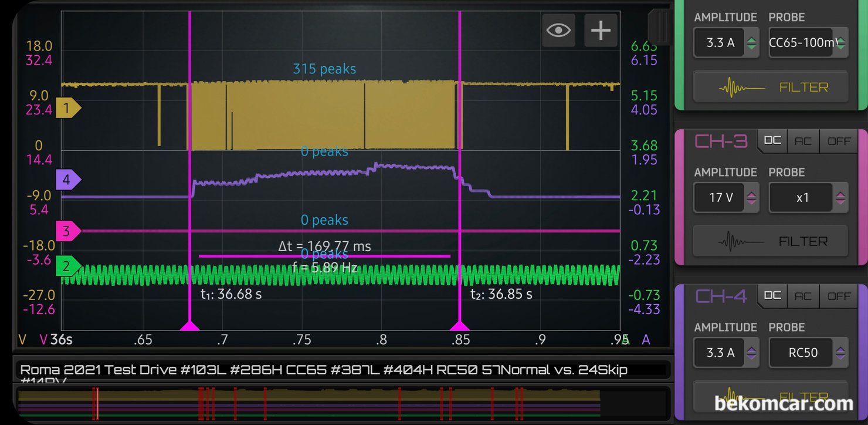This screenshot has height=425, width=868.
Task: Switch CH-3 coupling to AC
Action: (x=802, y=141)
